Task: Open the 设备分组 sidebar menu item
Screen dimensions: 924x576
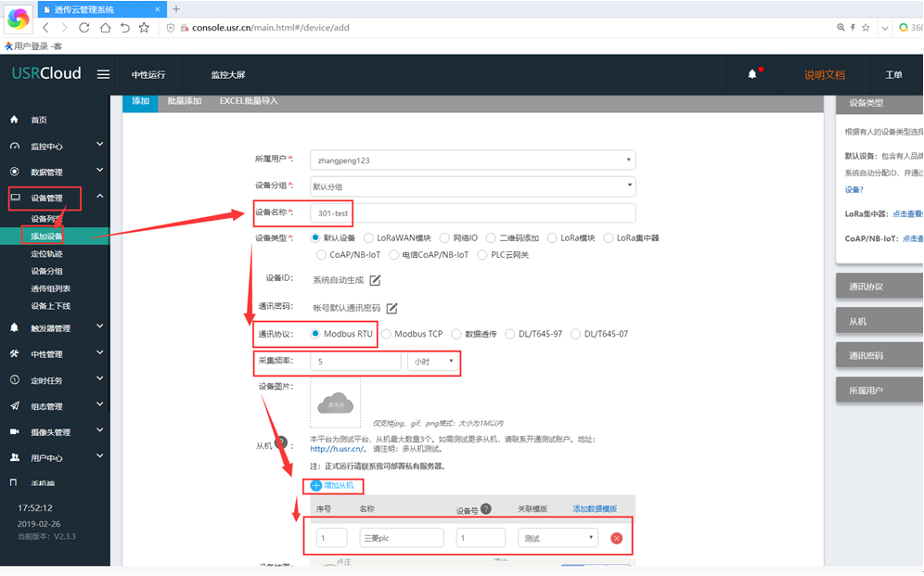Action: point(46,272)
